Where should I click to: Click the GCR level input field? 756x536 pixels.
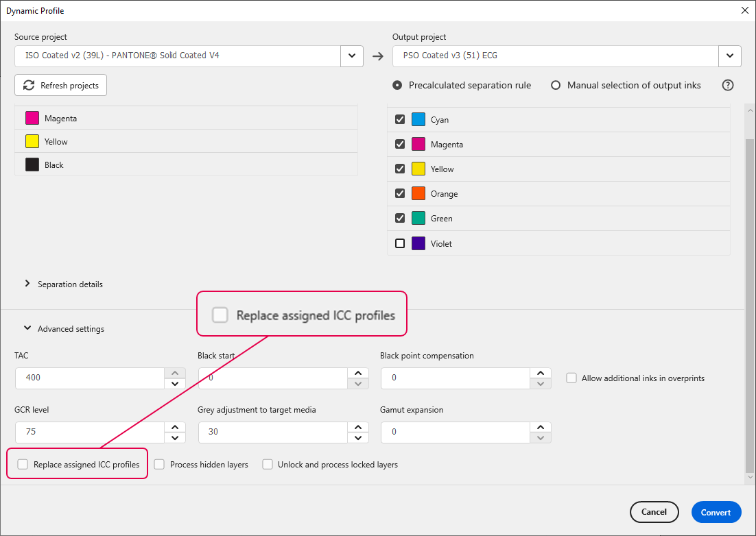tap(90, 432)
